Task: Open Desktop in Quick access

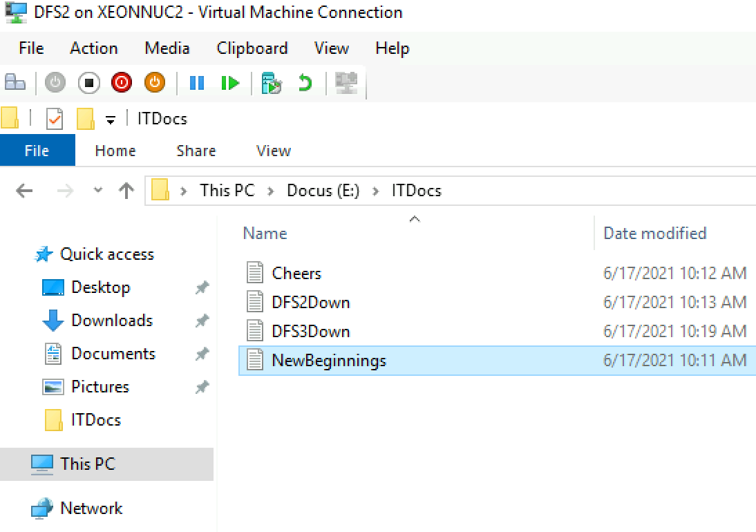Action: point(100,287)
